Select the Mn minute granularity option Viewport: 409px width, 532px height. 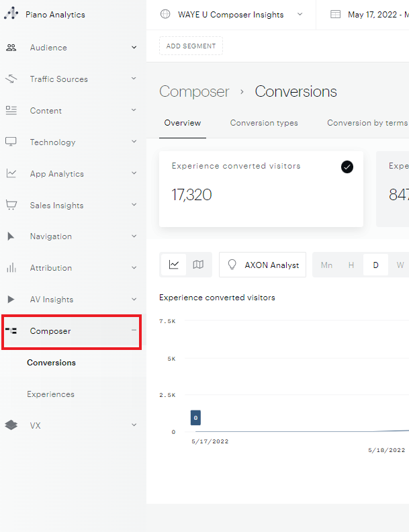(x=326, y=265)
